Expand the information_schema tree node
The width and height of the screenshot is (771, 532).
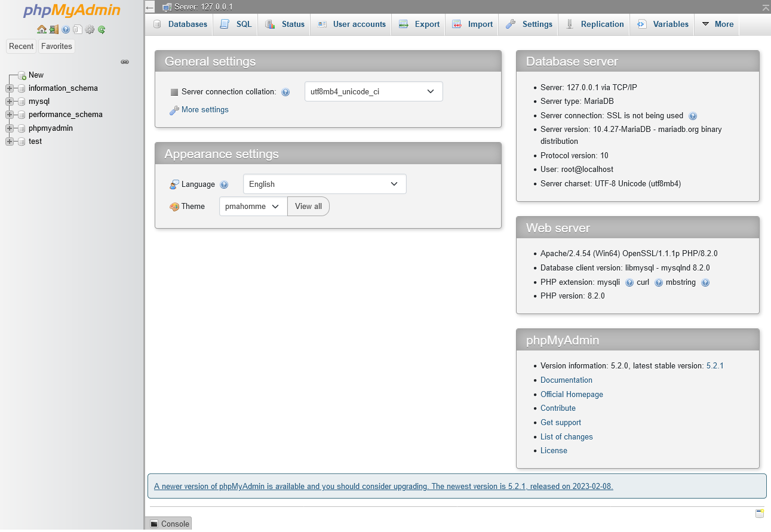(x=9, y=88)
